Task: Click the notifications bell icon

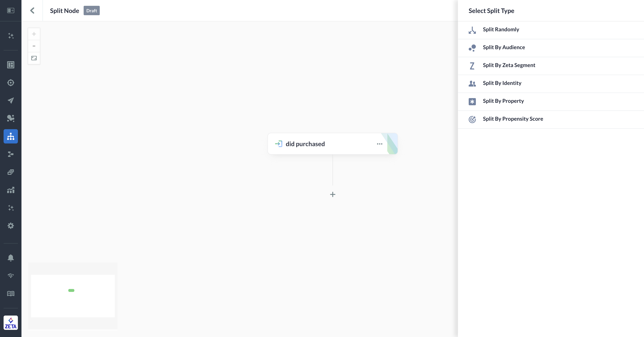Action: click(x=11, y=258)
